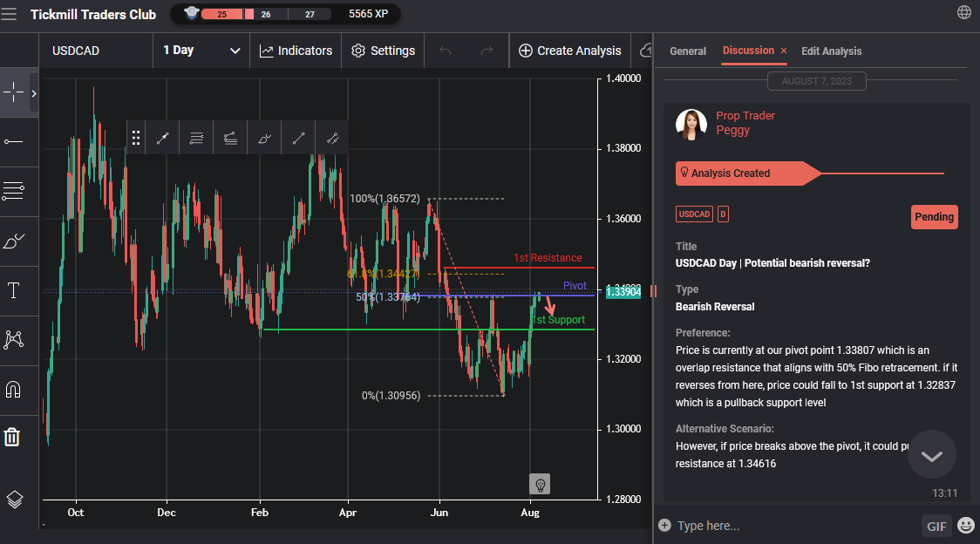This screenshot has height=544, width=980.
Task: Select brush tool in floating toolbar
Action: click(264, 139)
